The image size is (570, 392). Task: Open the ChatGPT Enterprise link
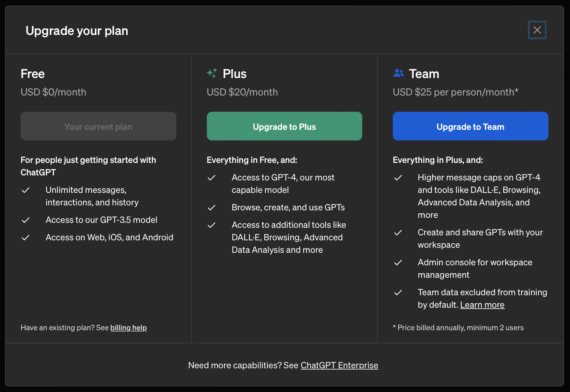339,365
